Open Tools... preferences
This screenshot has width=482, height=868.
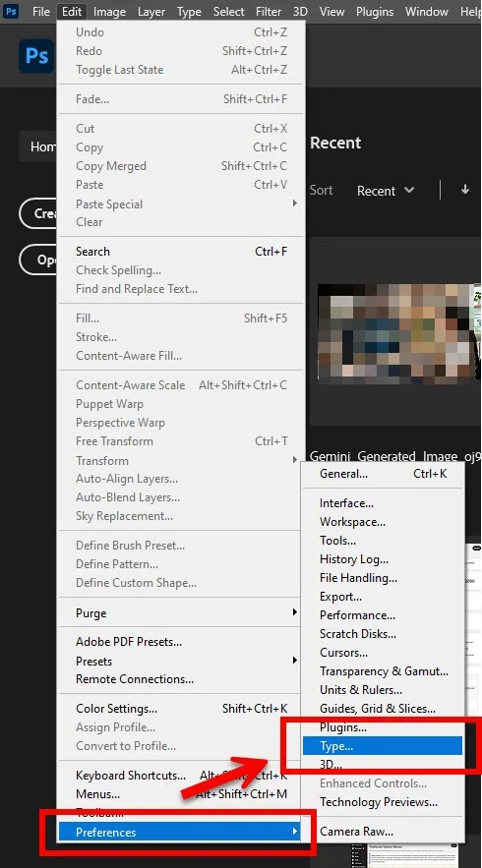click(x=383, y=541)
